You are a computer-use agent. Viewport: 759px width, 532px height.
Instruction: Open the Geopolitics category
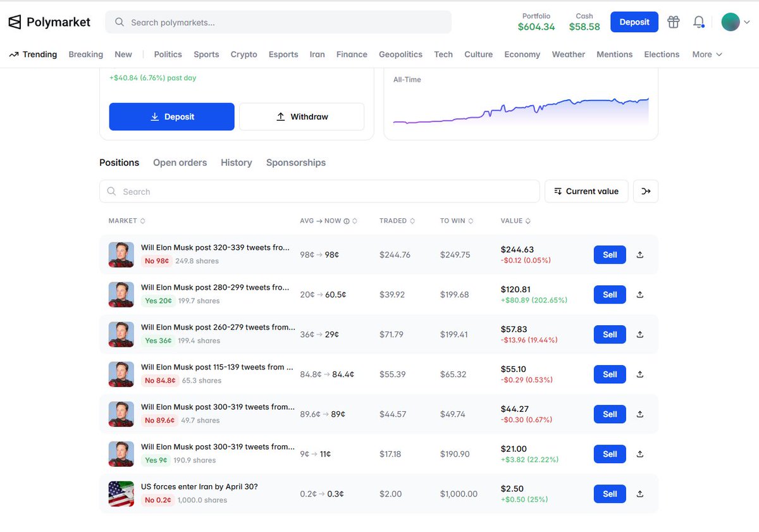coord(400,54)
